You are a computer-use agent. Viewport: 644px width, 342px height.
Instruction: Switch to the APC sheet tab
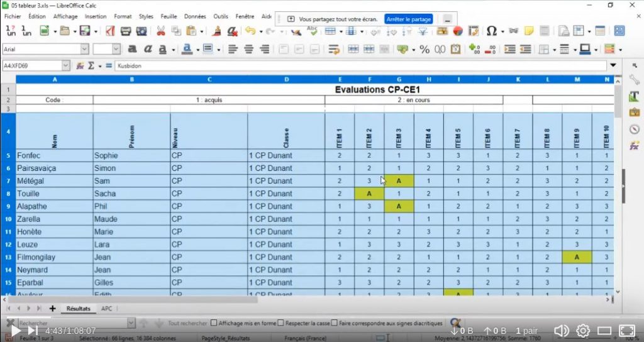point(106,308)
